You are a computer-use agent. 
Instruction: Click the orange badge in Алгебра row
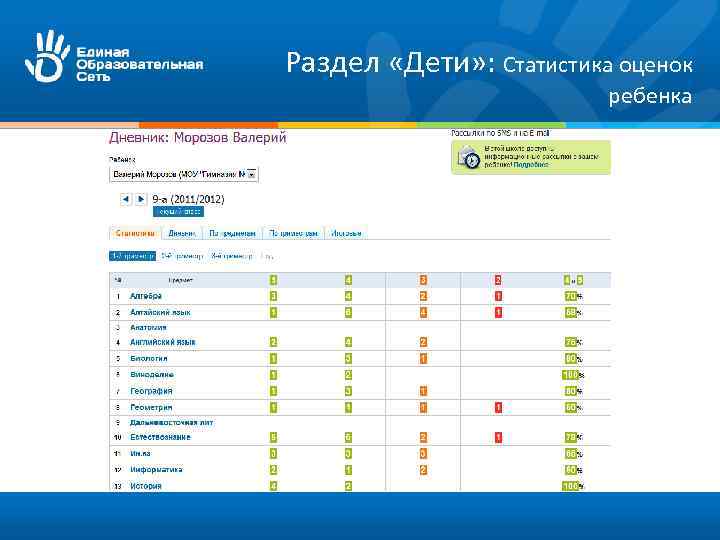click(x=423, y=296)
